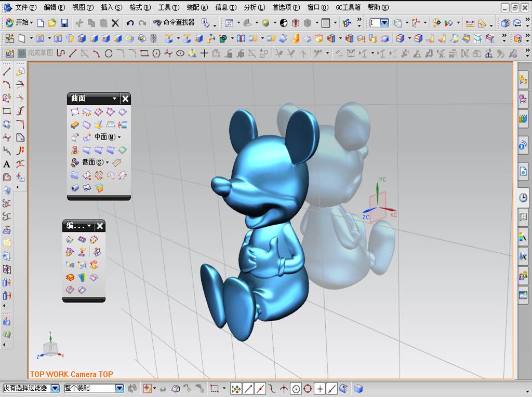Open the 装配(A) menu
The width and height of the screenshot is (532, 397).
[x=197, y=7]
